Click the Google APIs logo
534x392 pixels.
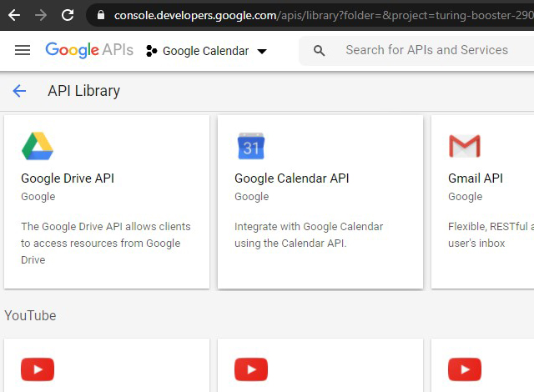tap(89, 50)
